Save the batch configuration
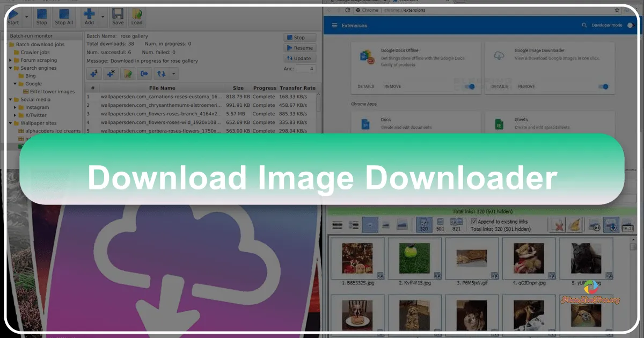This screenshot has height=338, width=644. point(118,14)
